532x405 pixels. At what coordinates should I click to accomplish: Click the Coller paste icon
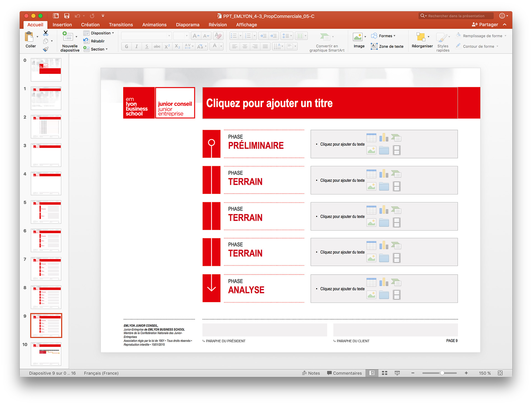pos(29,37)
